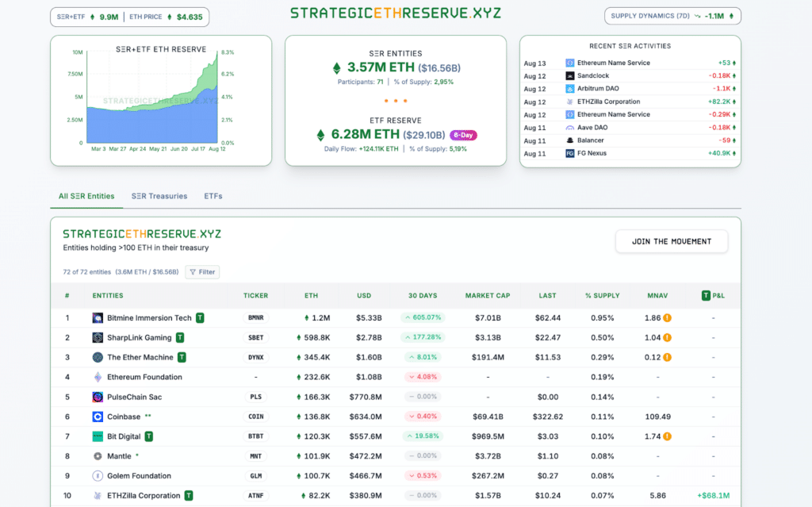Click the ETHZilla Corporation table row logo
812x507 pixels.
coord(98,496)
